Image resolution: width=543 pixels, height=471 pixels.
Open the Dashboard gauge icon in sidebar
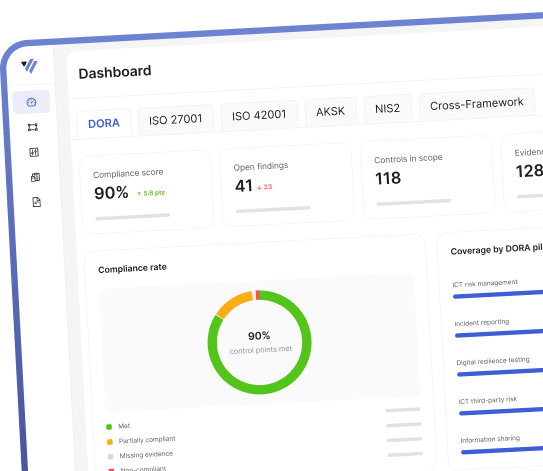pos(32,102)
